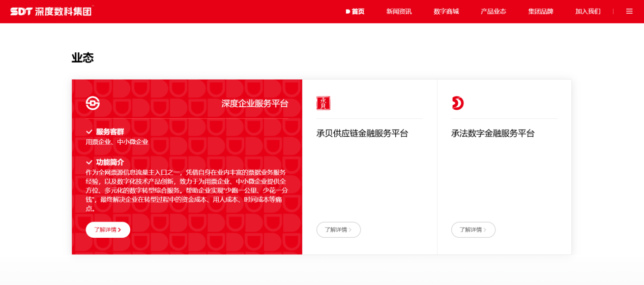Click 加入我们 in the header
Screen dimensions: 644x285
(588, 11)
